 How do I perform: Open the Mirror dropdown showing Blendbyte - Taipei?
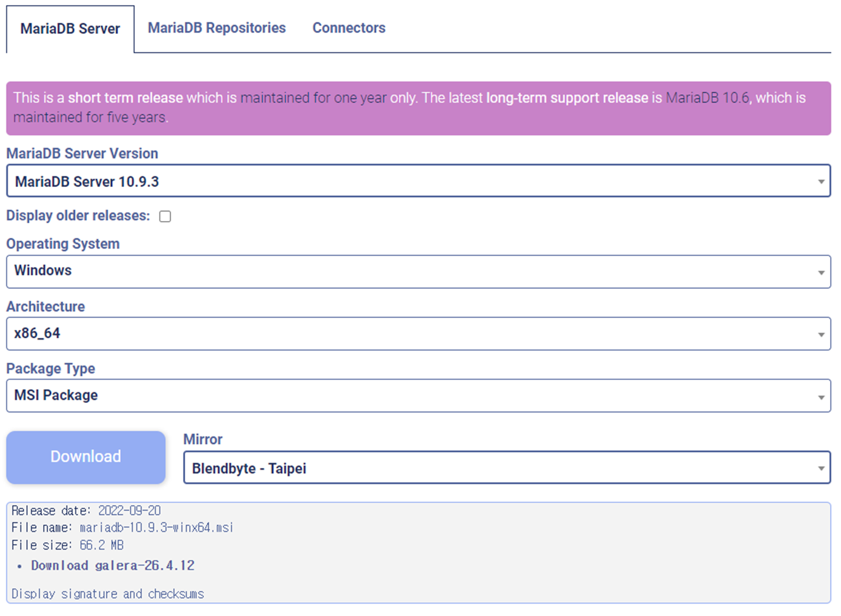[x=507, y=468]
